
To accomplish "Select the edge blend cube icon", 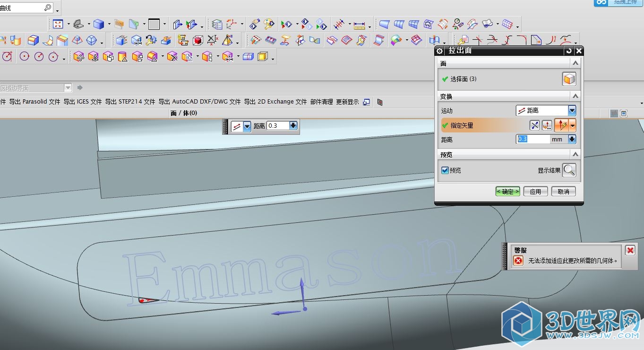I will coord(33,40).
